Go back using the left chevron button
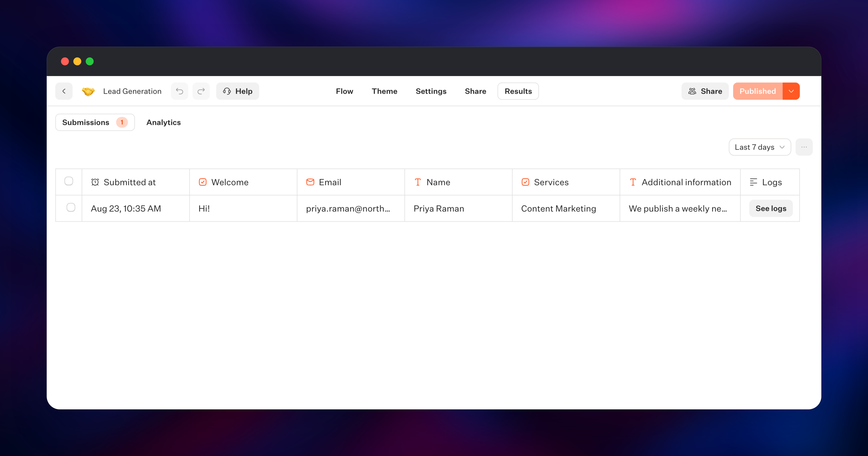The image size is (868, 456). coord(64,91)
